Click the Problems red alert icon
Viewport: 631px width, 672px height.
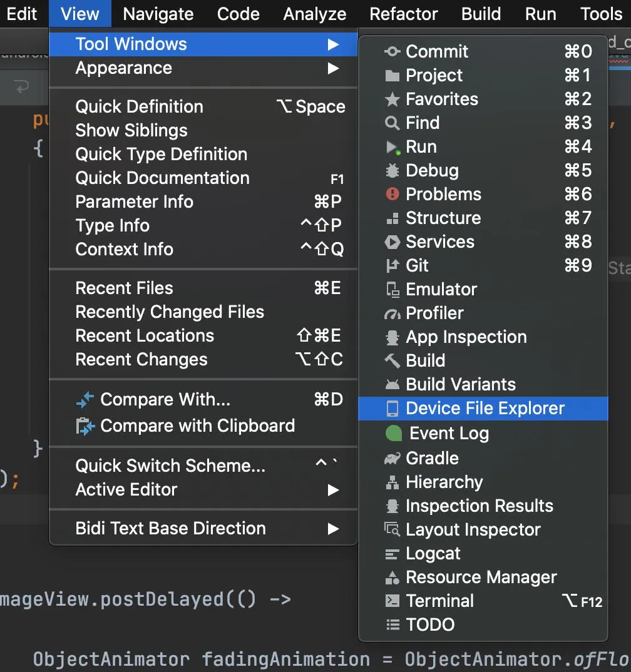[392, 195]
